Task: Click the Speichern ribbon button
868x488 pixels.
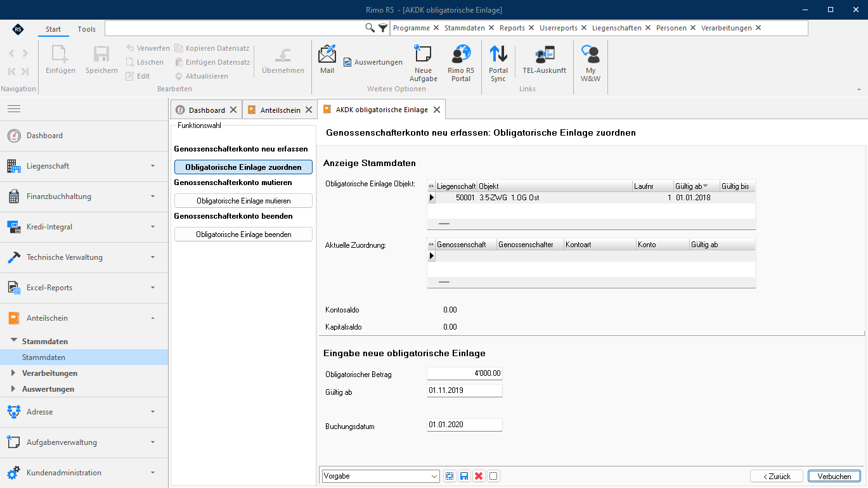Action: coord(101,60)
